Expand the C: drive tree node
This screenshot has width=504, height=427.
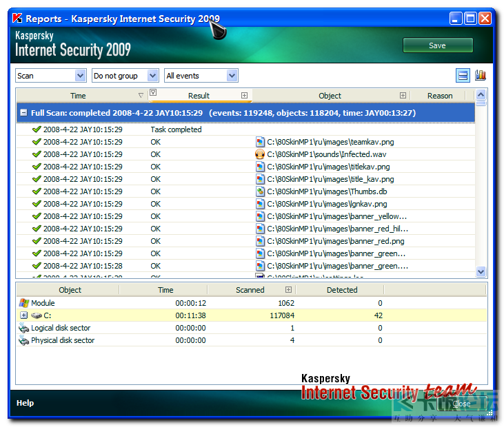[23, 315]
